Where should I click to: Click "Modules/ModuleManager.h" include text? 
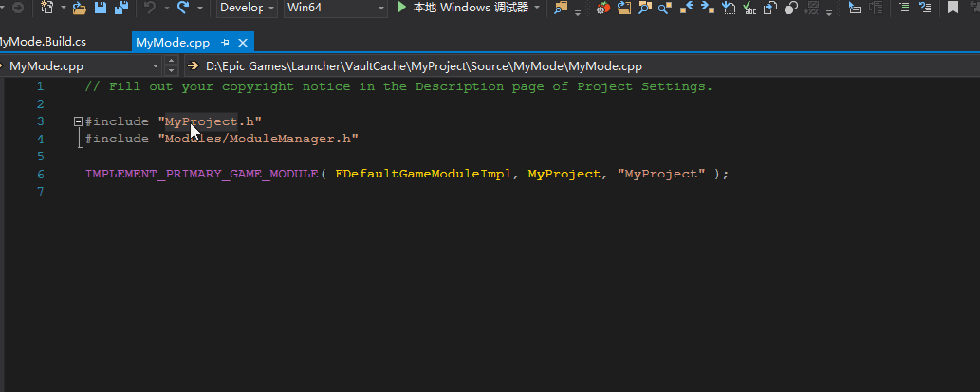click(258, 139)
